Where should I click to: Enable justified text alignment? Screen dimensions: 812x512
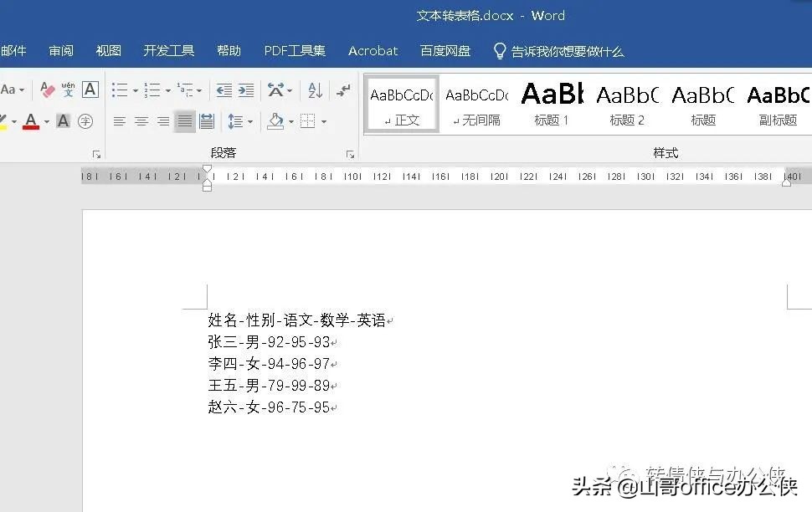(x=182, y=121)
